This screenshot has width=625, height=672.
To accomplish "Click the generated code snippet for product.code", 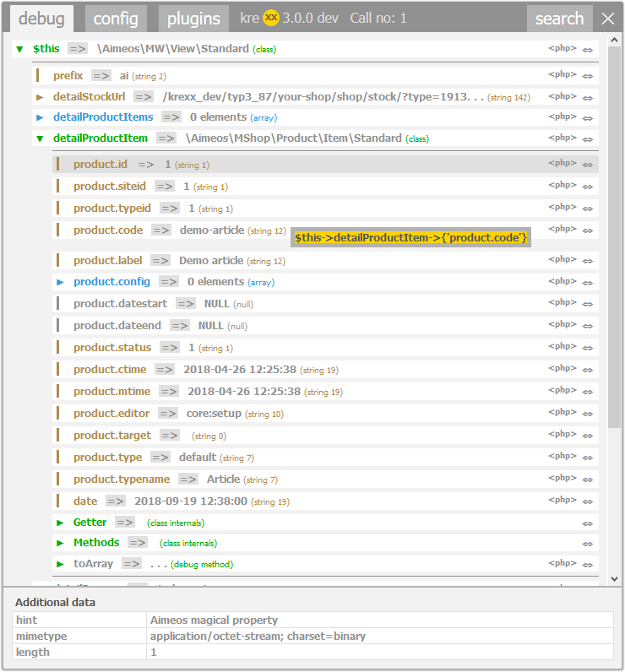I will pos(410,238).
